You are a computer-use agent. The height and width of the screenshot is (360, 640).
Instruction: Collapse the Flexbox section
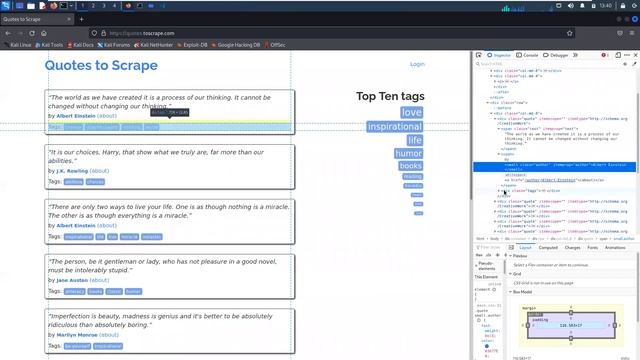point(511,256)
